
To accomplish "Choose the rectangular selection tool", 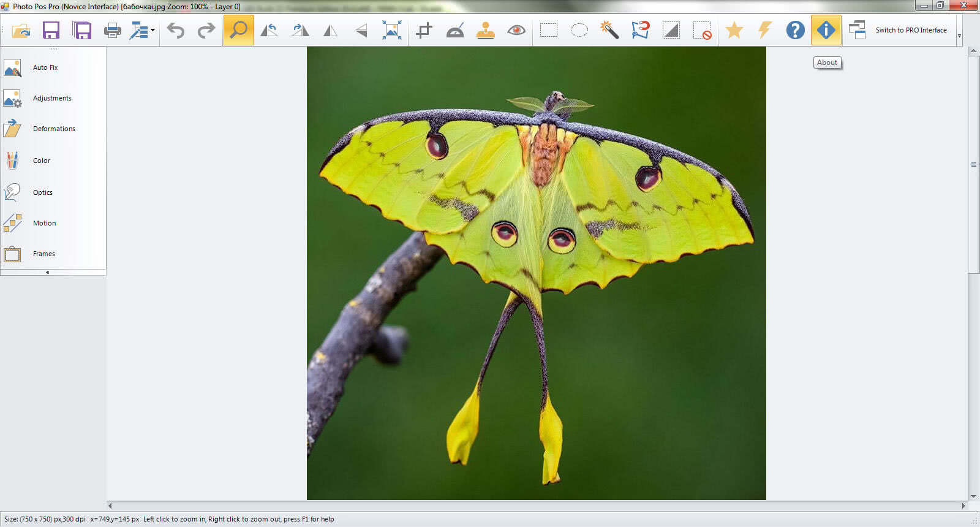I will (x=549, y=30).
